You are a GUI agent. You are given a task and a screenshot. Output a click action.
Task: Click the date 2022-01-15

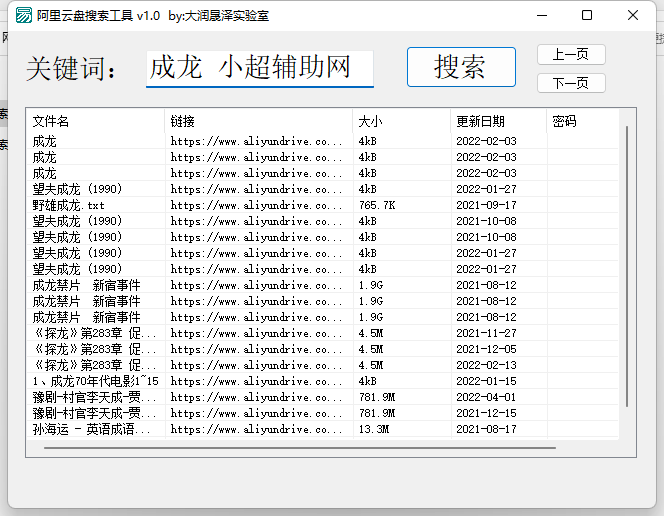[486, 381]
